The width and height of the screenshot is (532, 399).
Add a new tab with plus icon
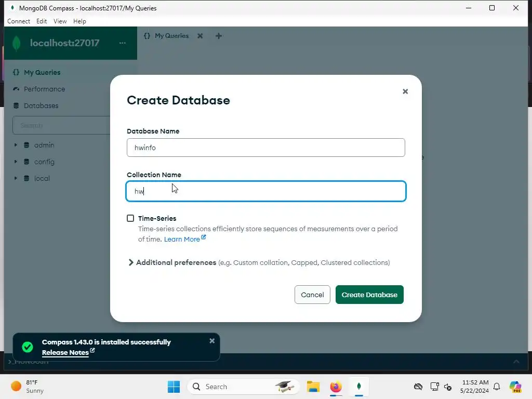(x=219, y=36)
